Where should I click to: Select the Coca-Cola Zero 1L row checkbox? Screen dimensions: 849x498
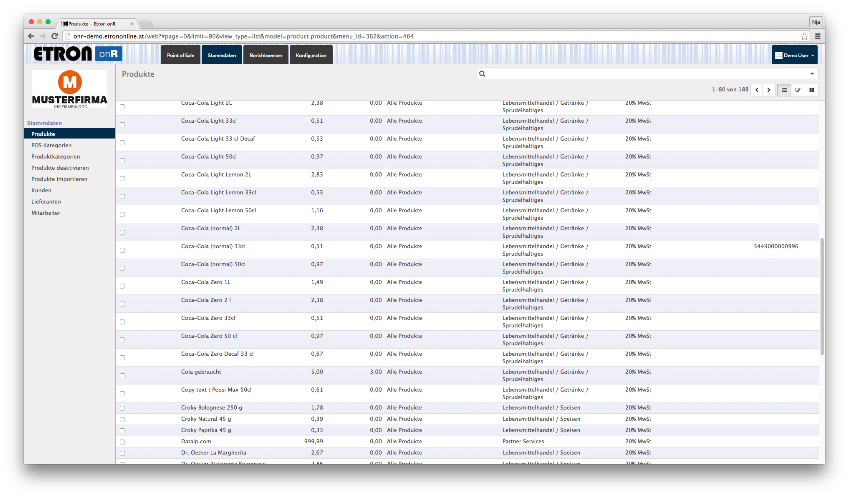(x=123, y=286)
